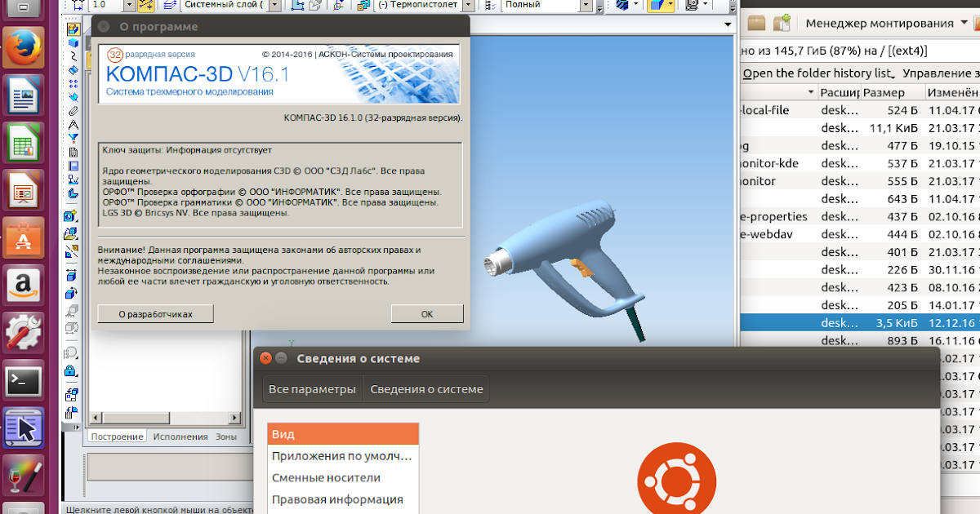
Task: Select Правовая информация in sidebar
Action: click(x=343, y=499)
